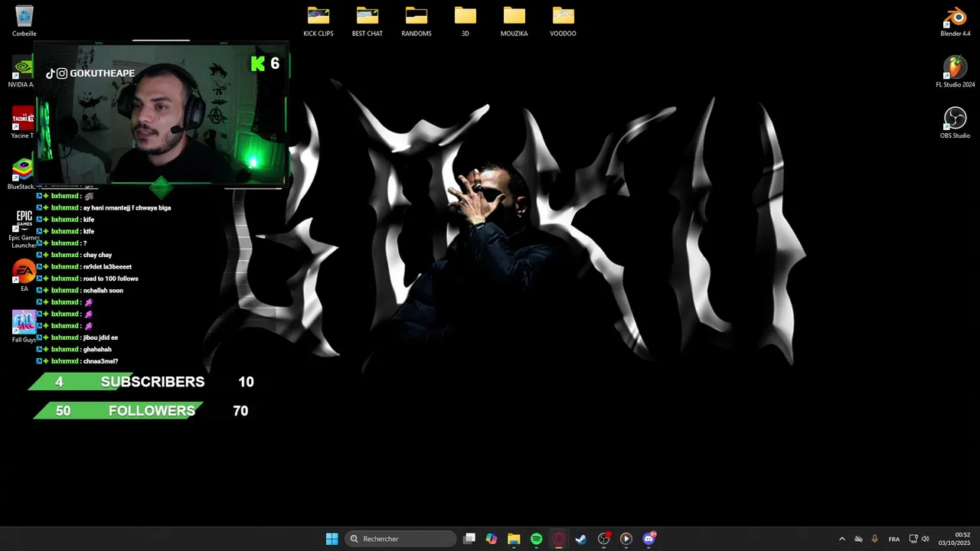
Task: Click chat message 'jibou jdid ee'
Action: click(100, 337)
